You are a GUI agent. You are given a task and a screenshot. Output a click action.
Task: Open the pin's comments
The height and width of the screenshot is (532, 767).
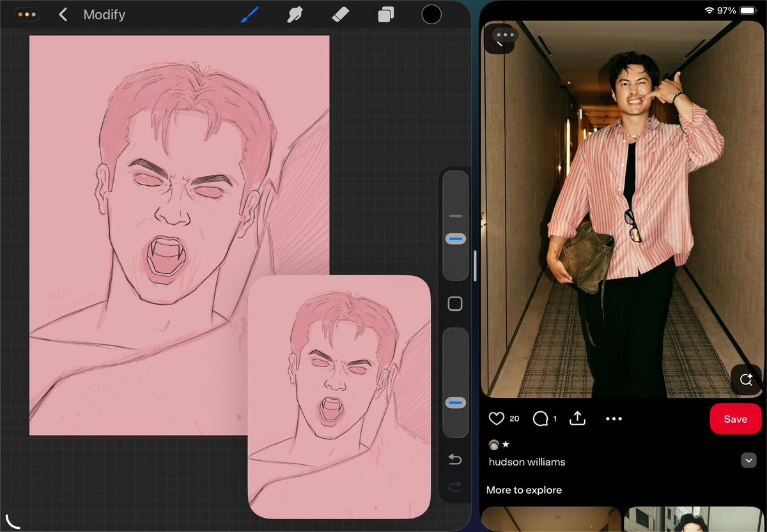[x=541, y=418]
